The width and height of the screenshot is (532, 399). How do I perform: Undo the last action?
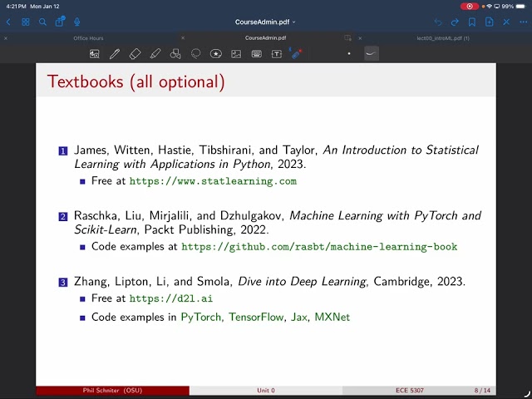click(438, 22)
